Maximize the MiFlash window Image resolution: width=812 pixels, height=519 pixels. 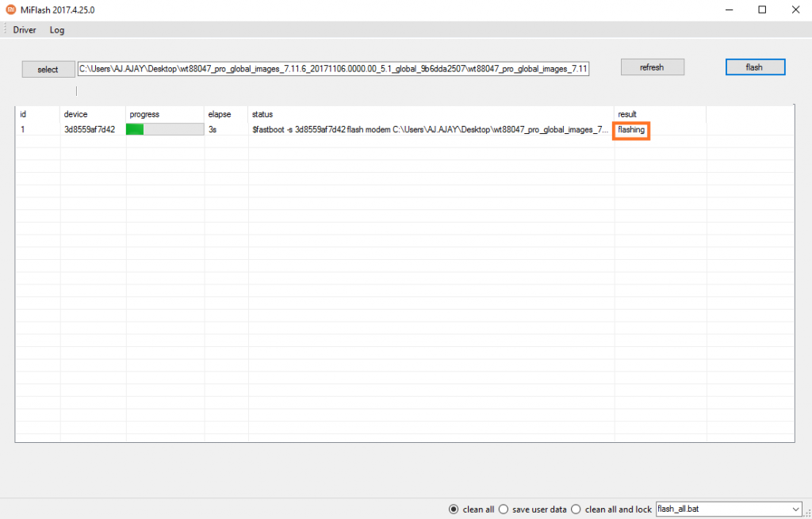coord(762,10)
